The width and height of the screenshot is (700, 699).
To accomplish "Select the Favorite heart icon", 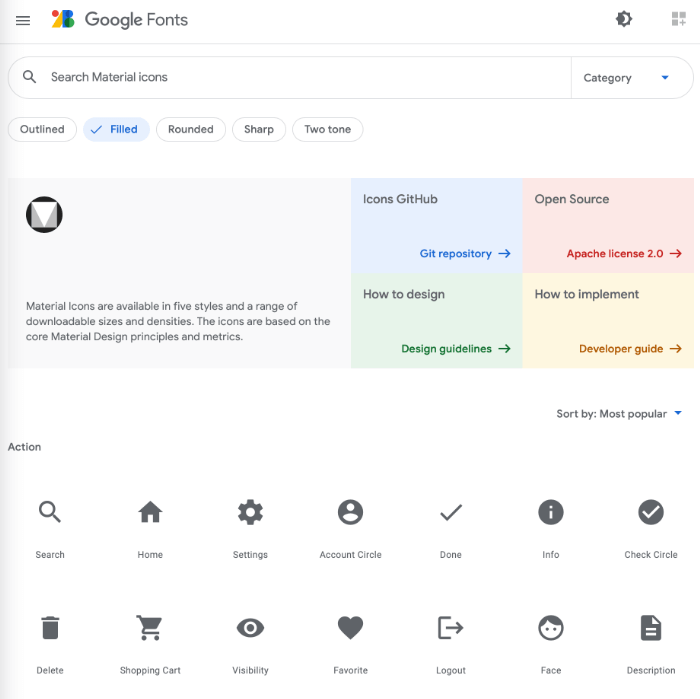I will [350, 628].
